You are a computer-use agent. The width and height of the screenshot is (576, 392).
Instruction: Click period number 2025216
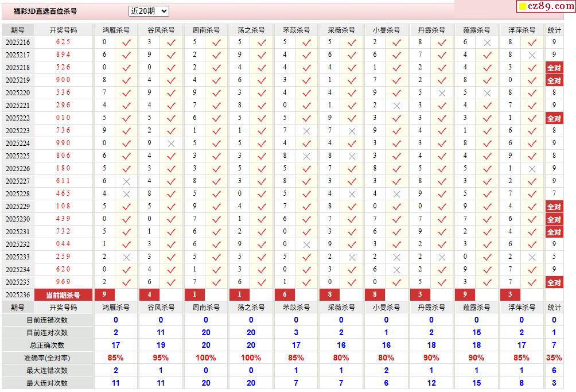(18, 42)
